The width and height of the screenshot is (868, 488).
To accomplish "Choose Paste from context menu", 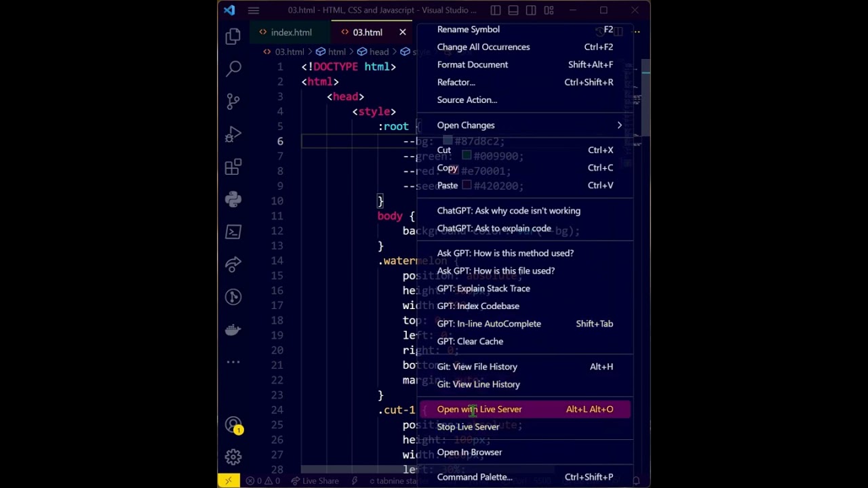I will pos(526,185).
